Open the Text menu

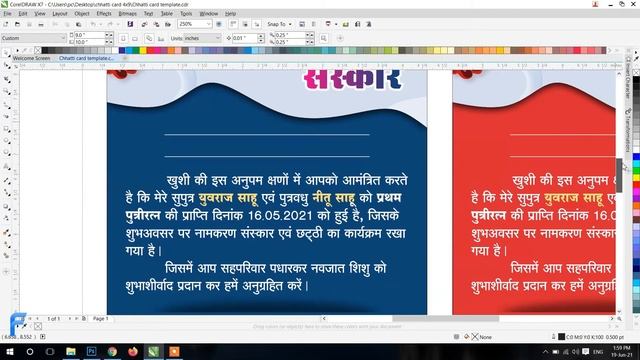click(148, 13)
